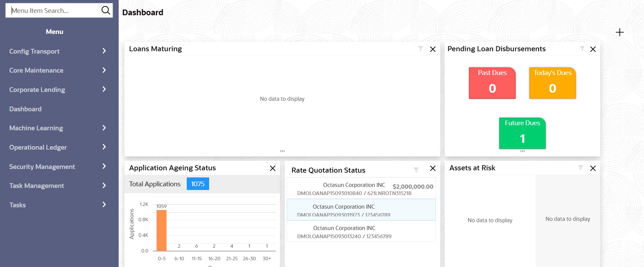Open the Tasks menu entry
The width and height of the screenshot is (644, 267).
[58, 205]
